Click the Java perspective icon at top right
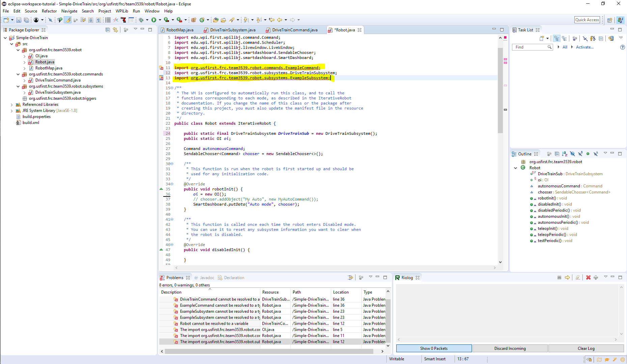The image size is (627, 364). coord(621,20)
